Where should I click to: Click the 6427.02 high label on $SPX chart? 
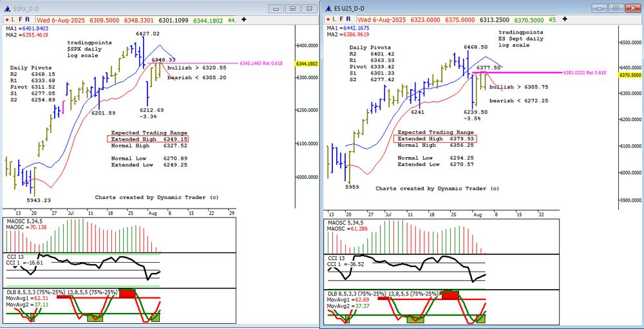tap(148, 33)
